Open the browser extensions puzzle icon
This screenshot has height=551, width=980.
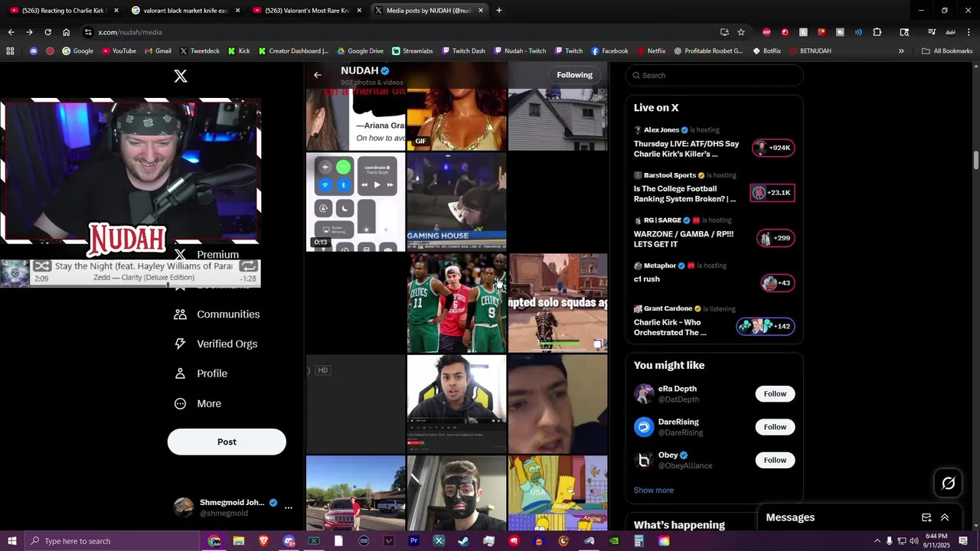[x=877, y=32]
